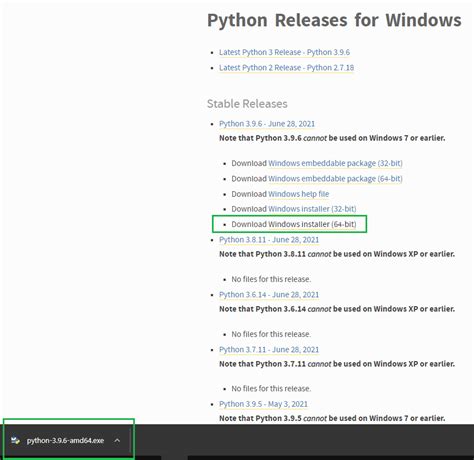The image size is (474, 460).
Task: Open Python 3.8.11 - June 28, 2021 release
Action: tap(269, 240)
